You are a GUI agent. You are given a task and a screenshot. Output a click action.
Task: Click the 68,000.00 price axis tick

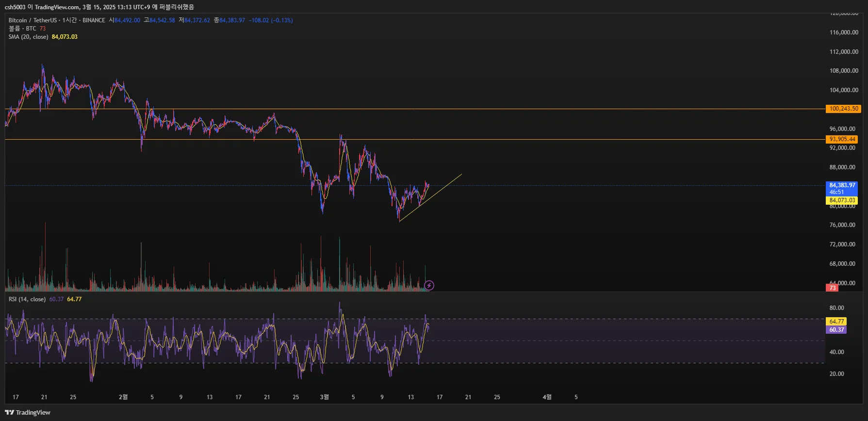pos(842,264)
